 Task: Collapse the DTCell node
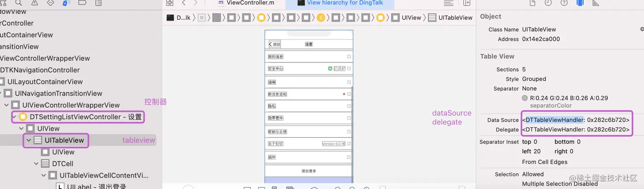pyautogui.click(x=37, y=163)
